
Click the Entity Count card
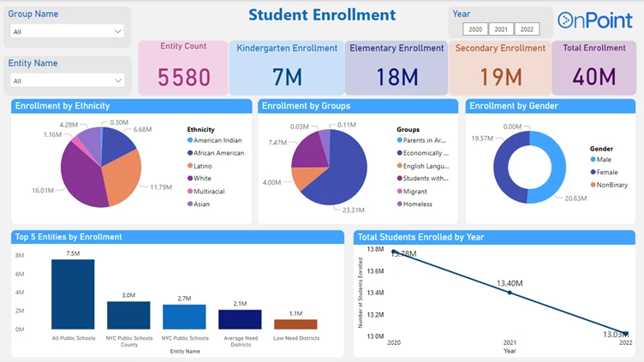coord(183,68)
